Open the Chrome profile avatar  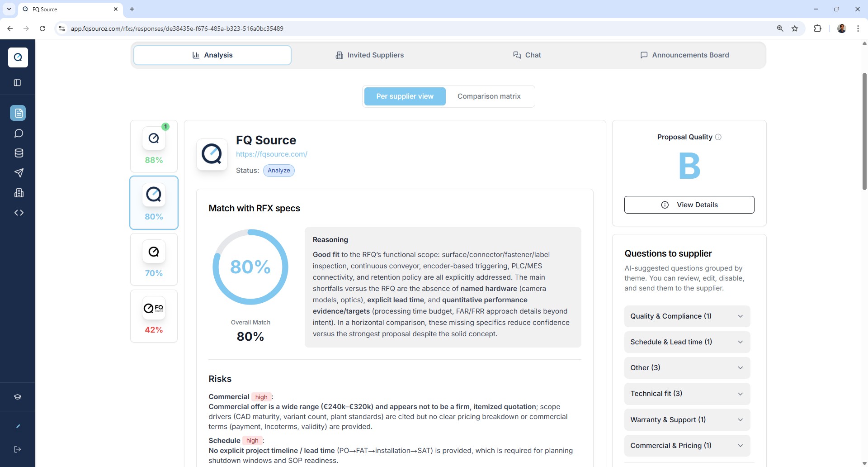tap(842, 29)
